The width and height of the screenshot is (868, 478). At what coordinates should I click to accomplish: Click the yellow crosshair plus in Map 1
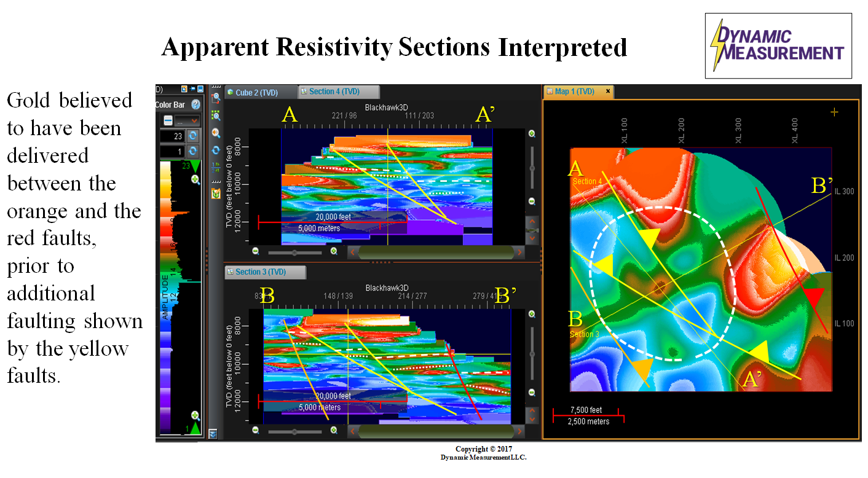[834, 112]
